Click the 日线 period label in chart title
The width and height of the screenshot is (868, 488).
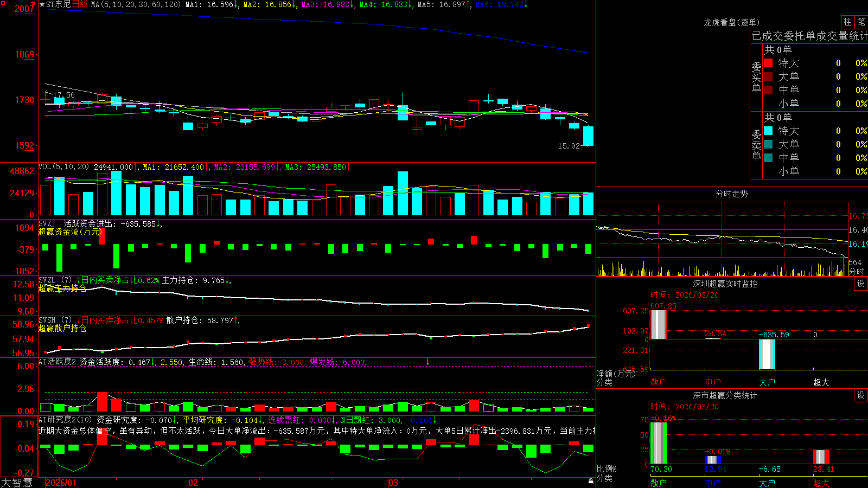click(x=80, y=4)
